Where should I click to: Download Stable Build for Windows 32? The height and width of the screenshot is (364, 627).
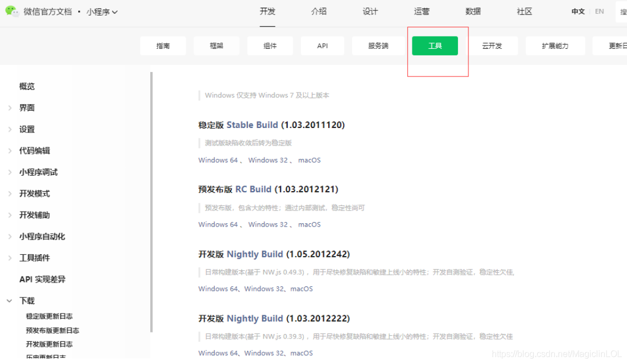click(x=268, y=160)
